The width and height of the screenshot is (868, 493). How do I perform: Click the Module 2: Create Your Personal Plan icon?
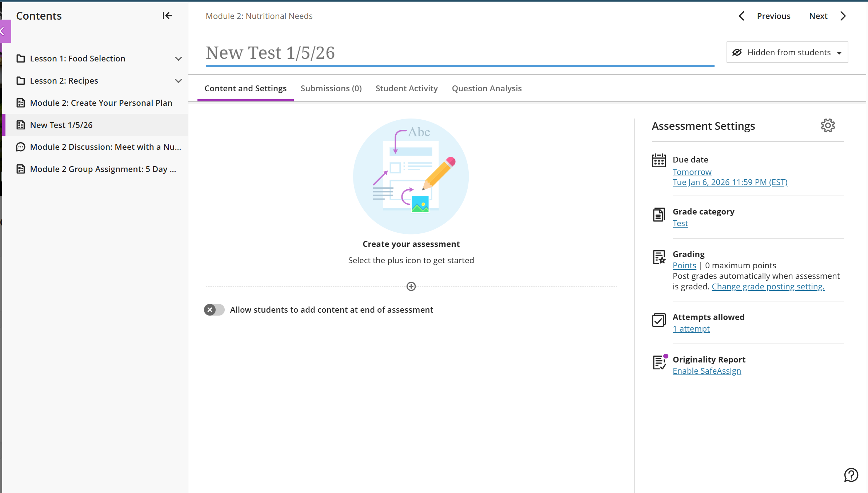[x=21, y=103]
